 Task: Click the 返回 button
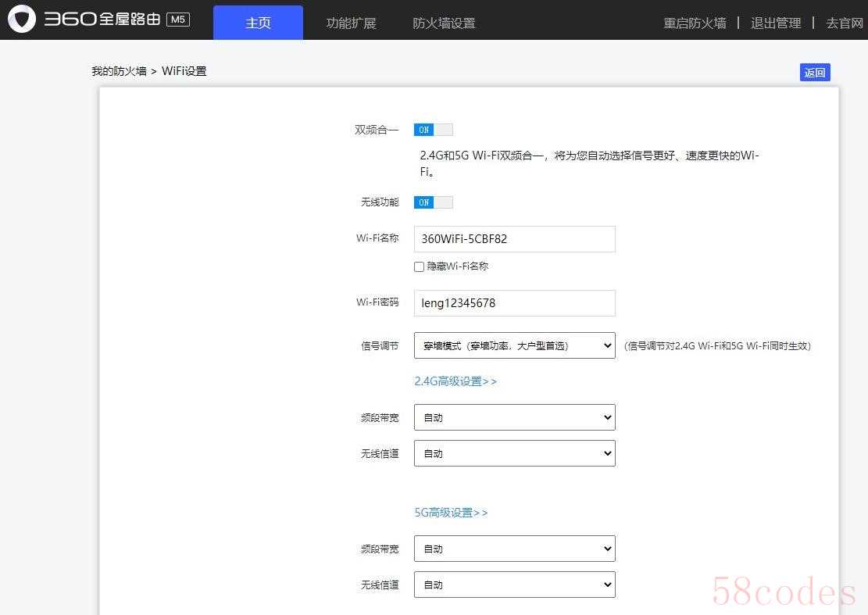click(x=815, y=73)
